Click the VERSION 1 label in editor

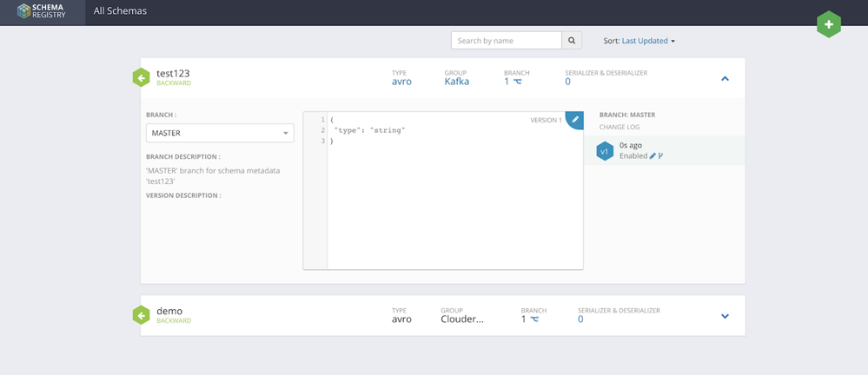click(546, 120)
